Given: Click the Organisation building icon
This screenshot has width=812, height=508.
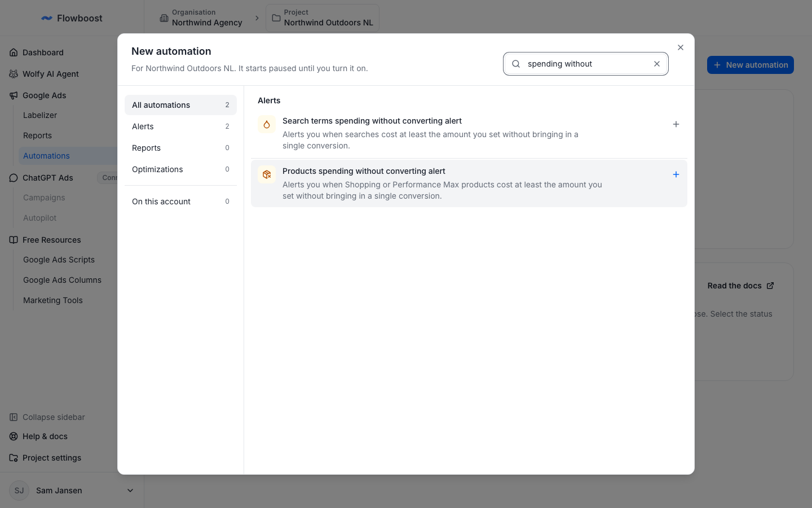Looking at the screenshot, I should pyautogui.click(x=164, y=18).
